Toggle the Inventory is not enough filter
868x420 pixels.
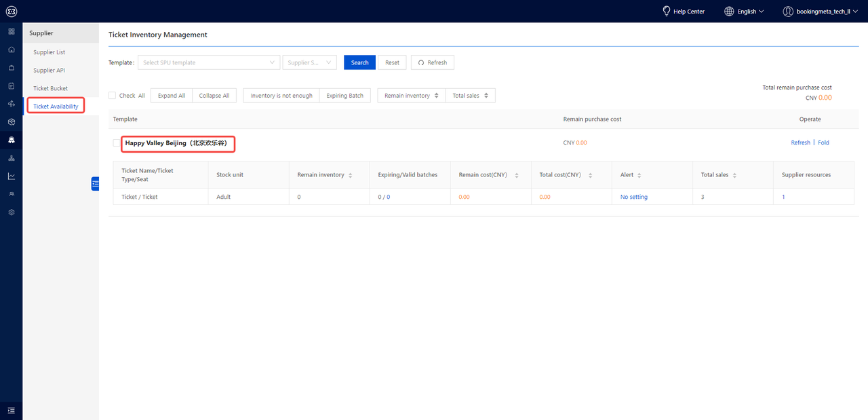(x=281, y=96)
